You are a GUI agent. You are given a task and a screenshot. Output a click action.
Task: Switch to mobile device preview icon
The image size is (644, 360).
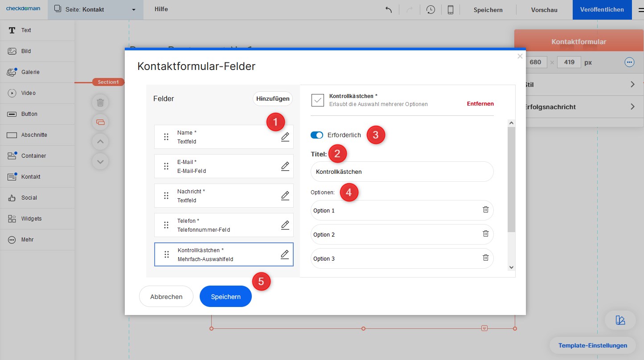(x=451, y=10)
